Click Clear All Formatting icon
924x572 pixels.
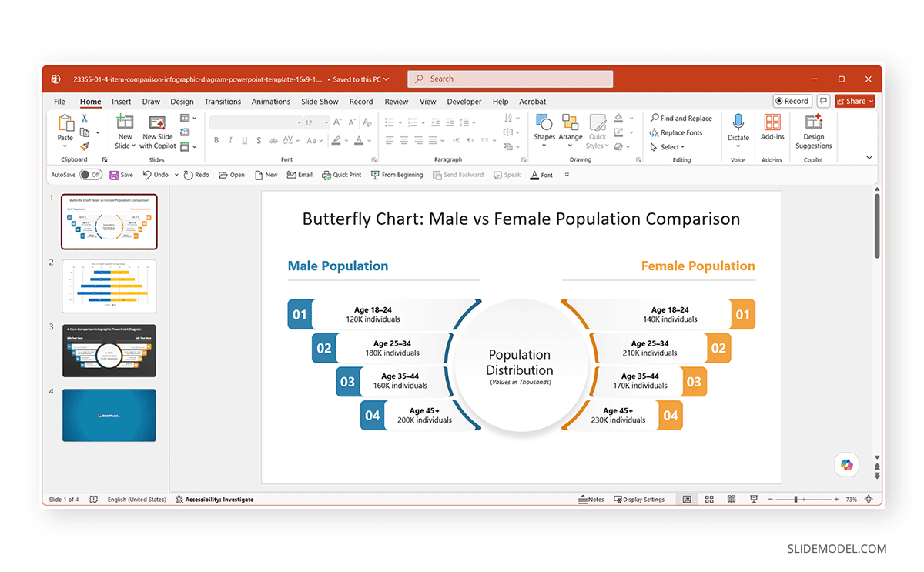pos(367,122)
